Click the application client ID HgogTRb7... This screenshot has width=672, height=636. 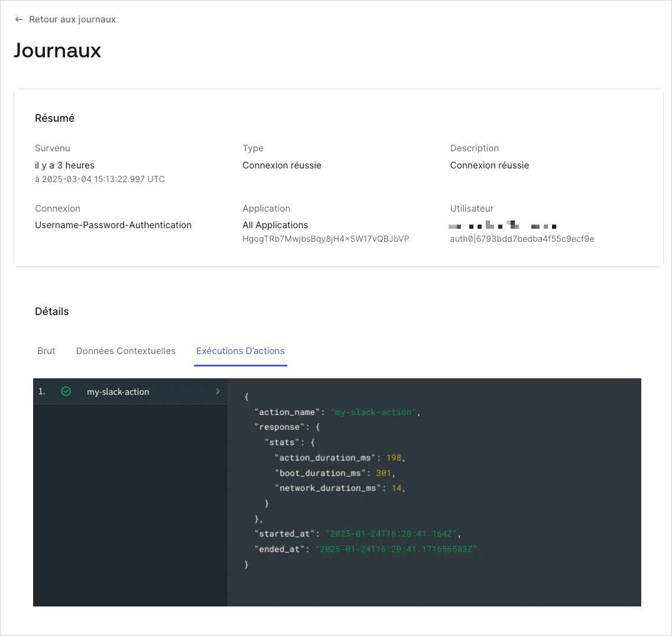click(326, 239)
